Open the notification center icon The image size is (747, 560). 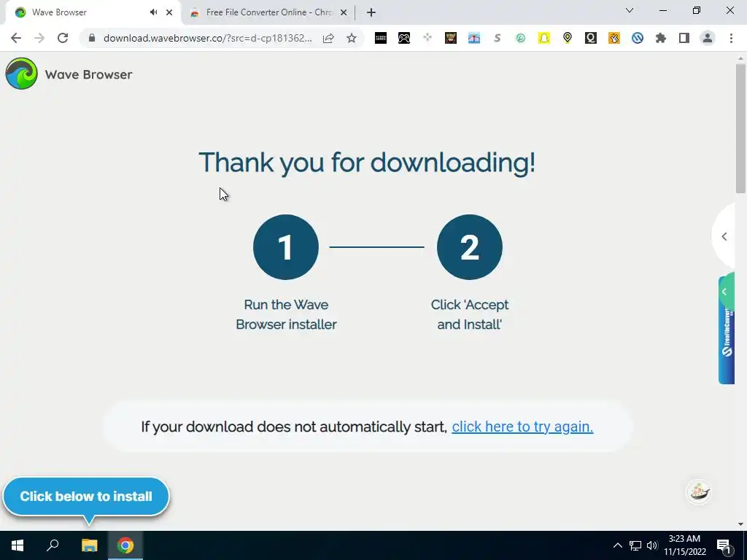[724, 545]
